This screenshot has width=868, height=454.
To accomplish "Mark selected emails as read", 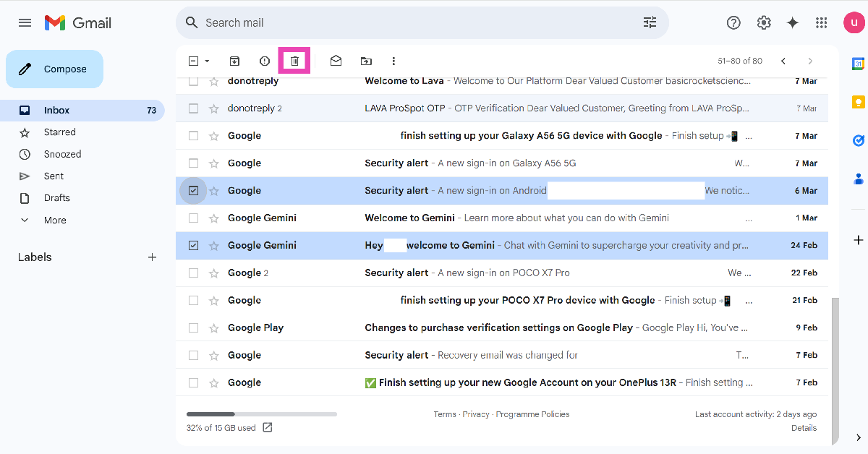I will pyautogui.click(x=336, y=61).
